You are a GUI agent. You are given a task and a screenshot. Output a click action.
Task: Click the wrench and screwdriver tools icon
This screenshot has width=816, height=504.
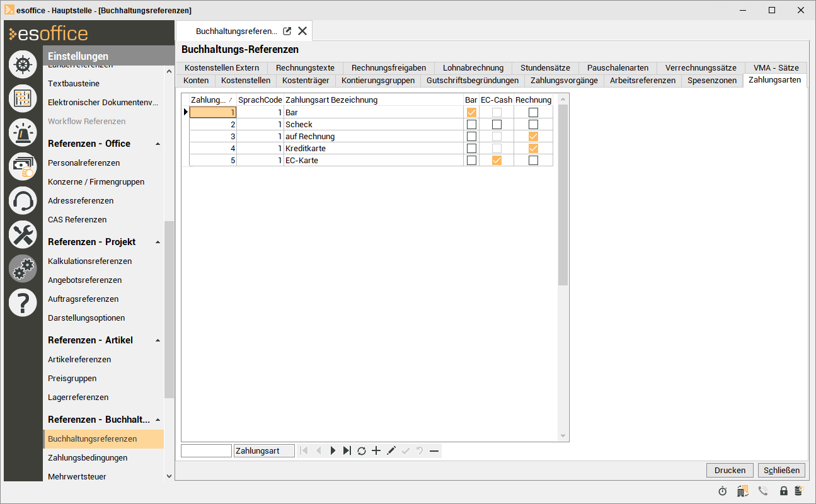pos(23,235)
